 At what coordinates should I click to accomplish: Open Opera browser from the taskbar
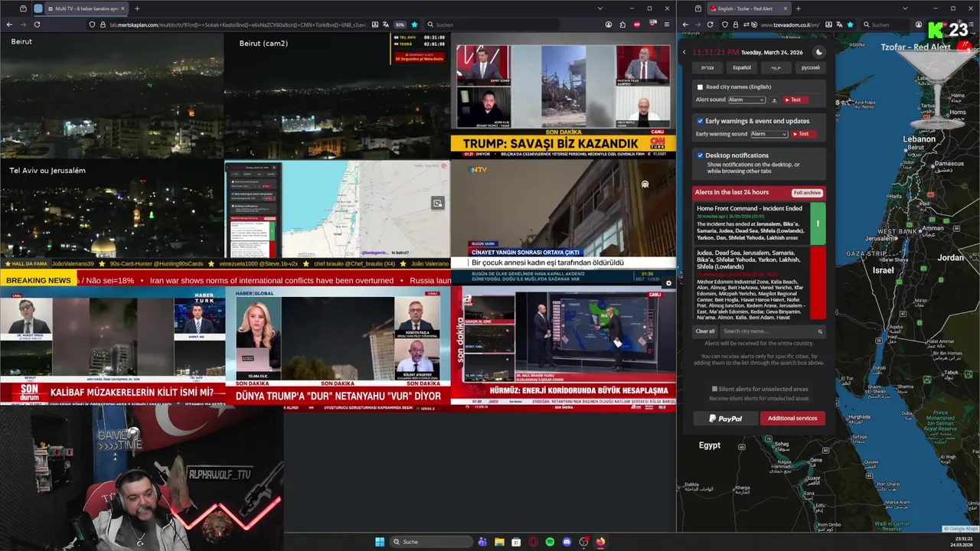coord(533,542)
